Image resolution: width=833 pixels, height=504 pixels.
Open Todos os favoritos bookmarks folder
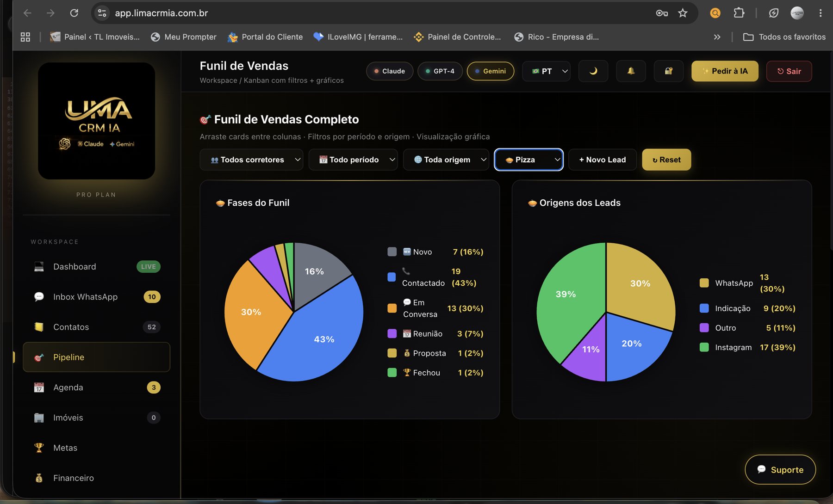click(x=784, y=37)
